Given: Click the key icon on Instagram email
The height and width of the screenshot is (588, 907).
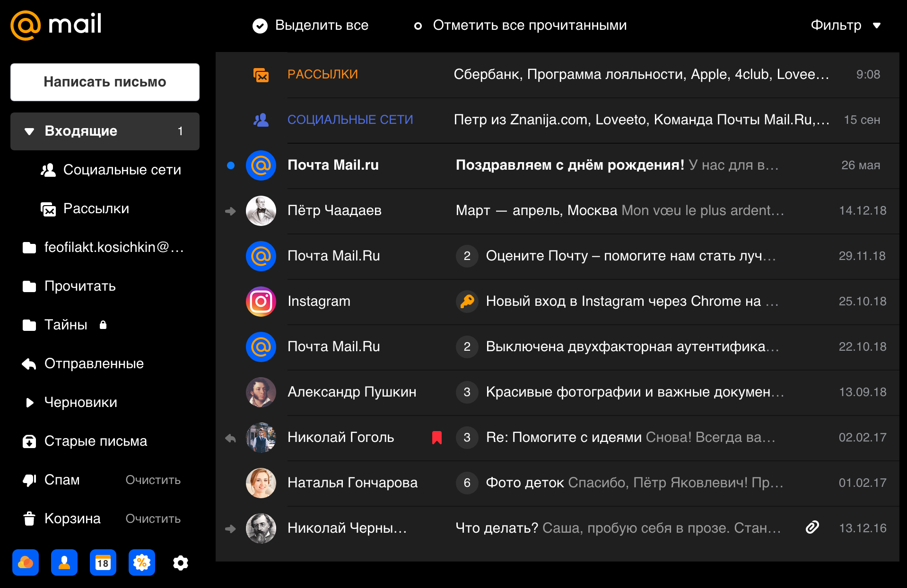Looking at the screenshot, I should point(467,301).
